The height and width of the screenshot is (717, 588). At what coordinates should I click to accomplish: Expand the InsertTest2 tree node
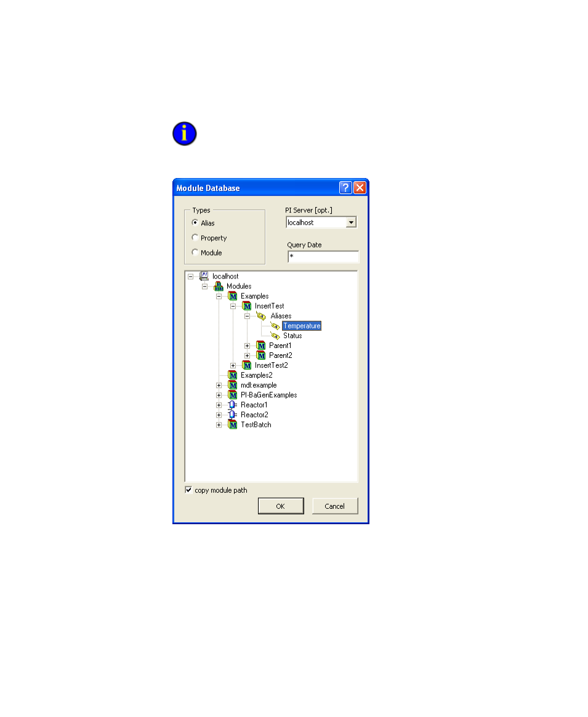233,365
